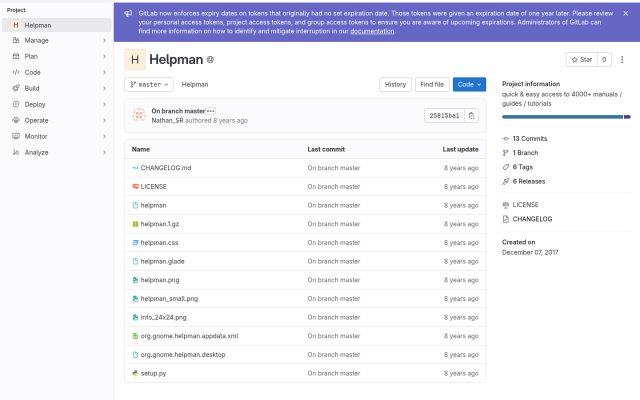This screenshot has height=400, width=640.
Task: Click the Analyze chart icon
Action: 16,152
